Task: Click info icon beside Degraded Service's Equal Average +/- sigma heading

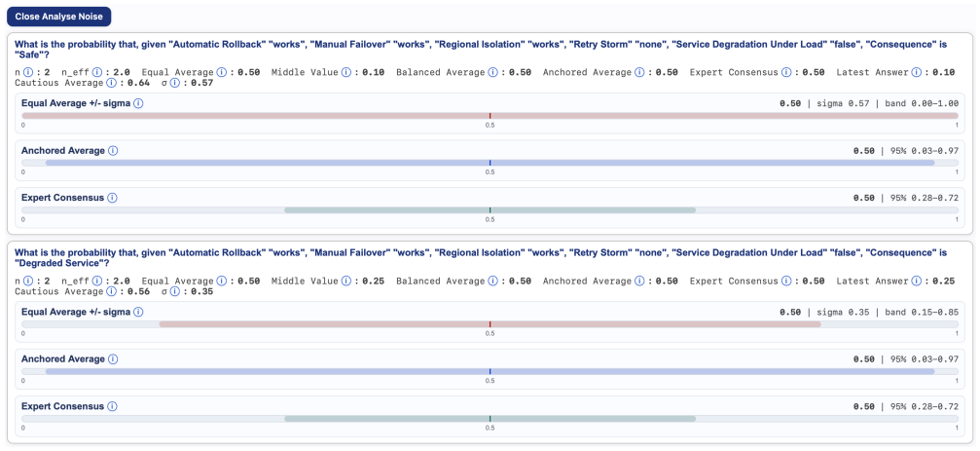Action: tap(138, 312)
